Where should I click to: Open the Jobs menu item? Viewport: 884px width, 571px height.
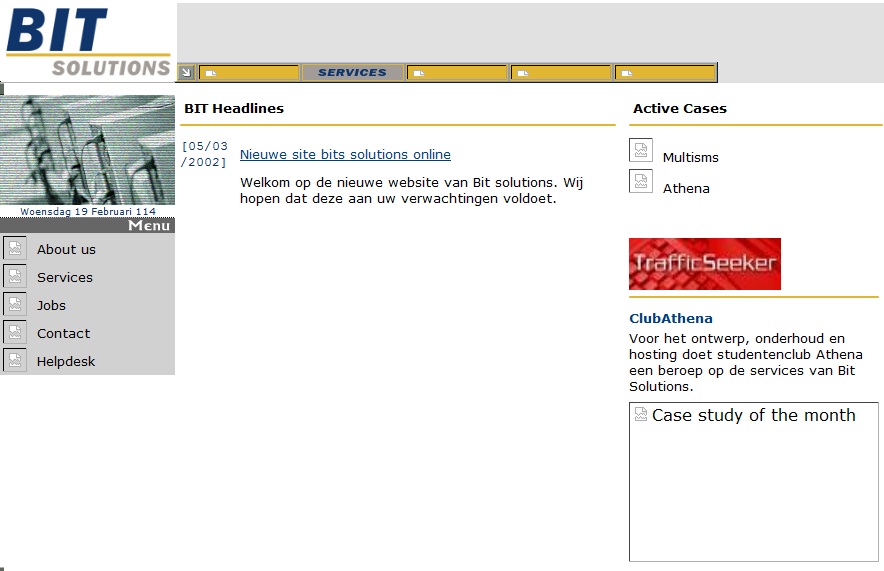(51, 305)
